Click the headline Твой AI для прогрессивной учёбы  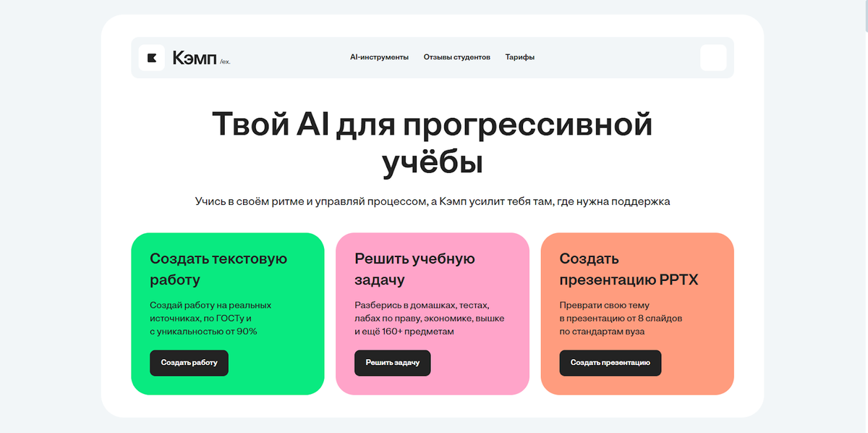tap(433, 143)
